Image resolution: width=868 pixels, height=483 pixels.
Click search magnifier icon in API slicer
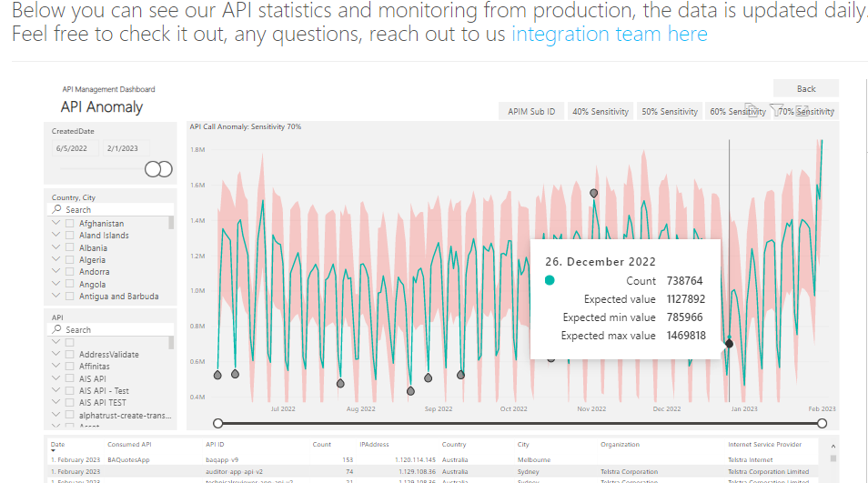(57, 329)
